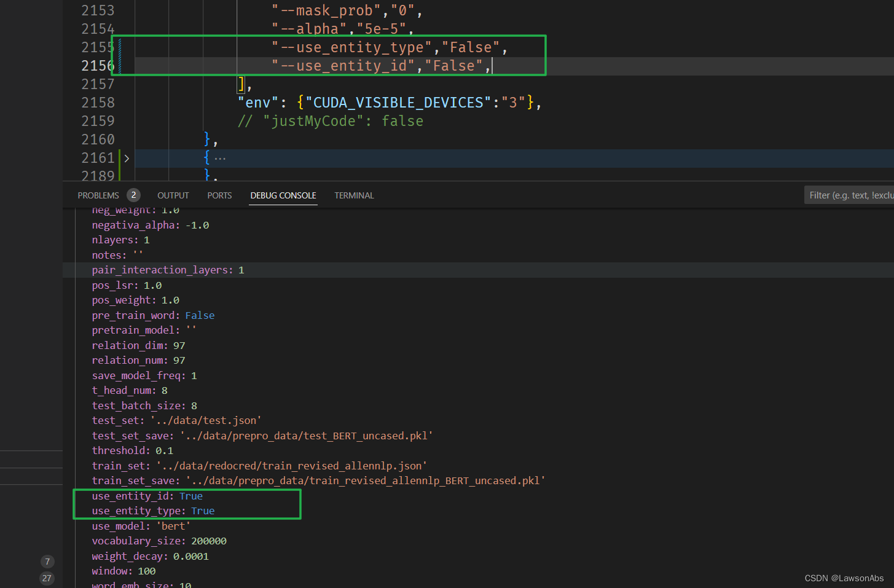Click the test_set_save path console line
Image resolution: width=894 pixels, height=588 pixels.
coord(262,436)
